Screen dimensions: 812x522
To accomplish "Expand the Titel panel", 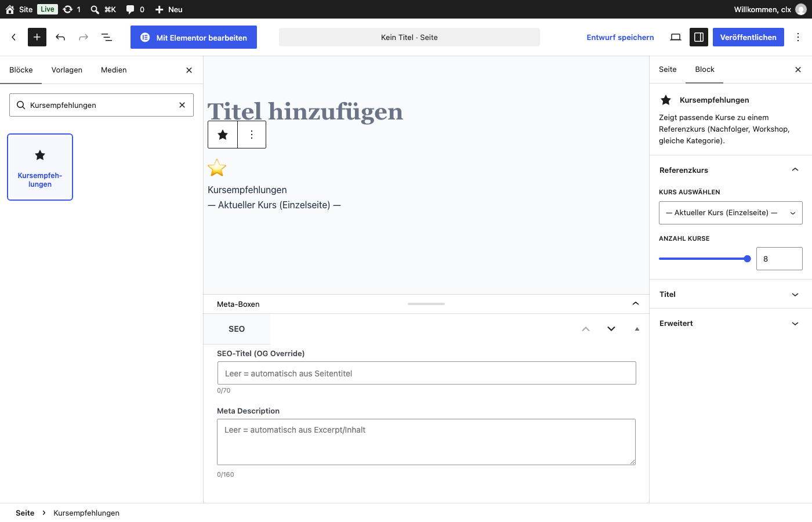I will (731, 294).
